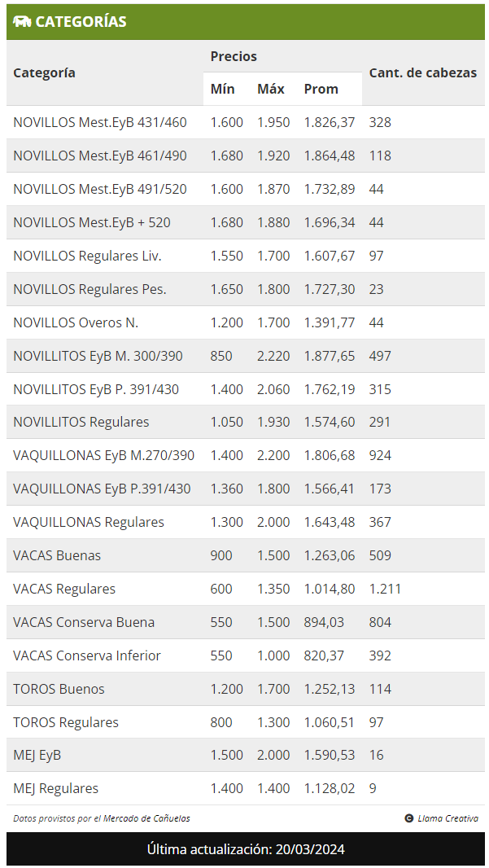Click the Precios group header
The image size is (489, 868).
[x=234, y=56]
